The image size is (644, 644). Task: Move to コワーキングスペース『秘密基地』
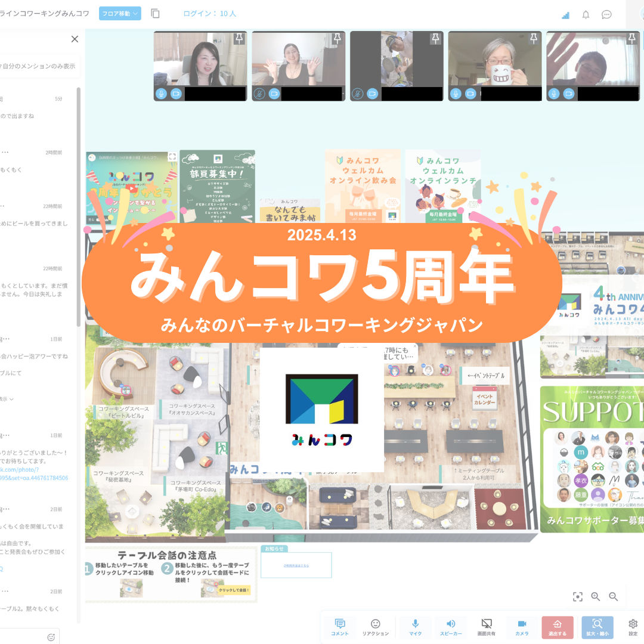click(118, 476)
